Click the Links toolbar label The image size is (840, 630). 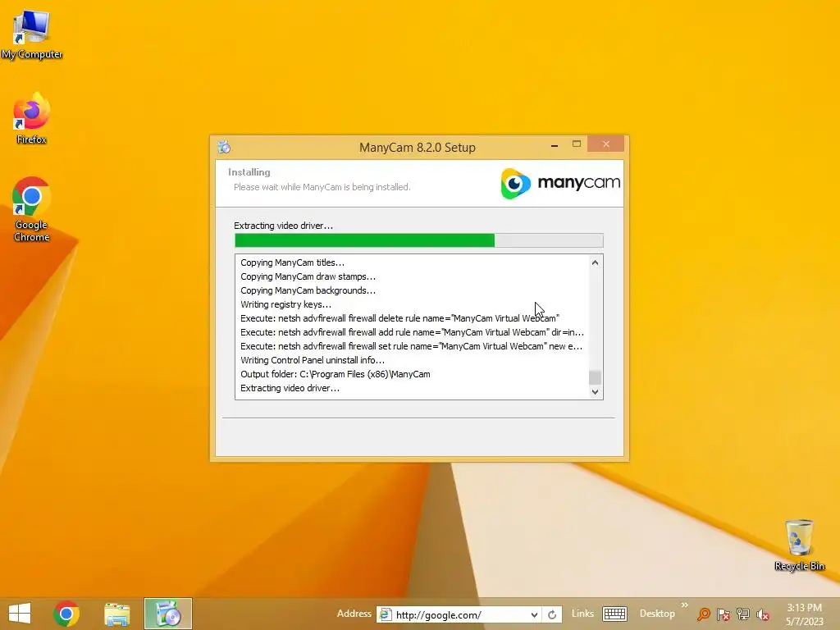click(582, 614)
